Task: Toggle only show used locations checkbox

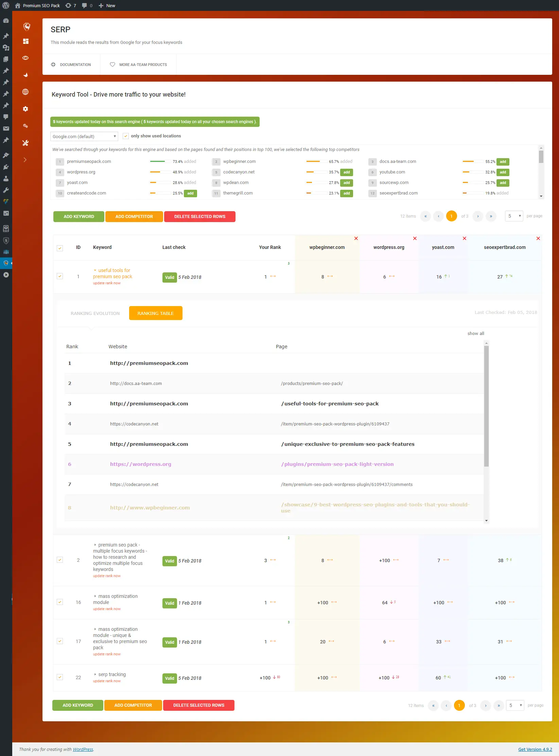Action: click(126, 136)
